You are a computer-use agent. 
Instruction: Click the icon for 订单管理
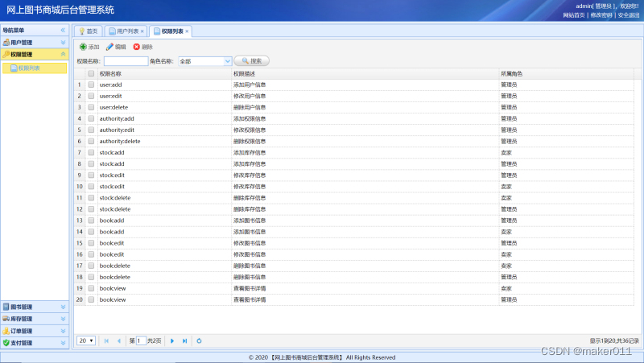point(6,331)
